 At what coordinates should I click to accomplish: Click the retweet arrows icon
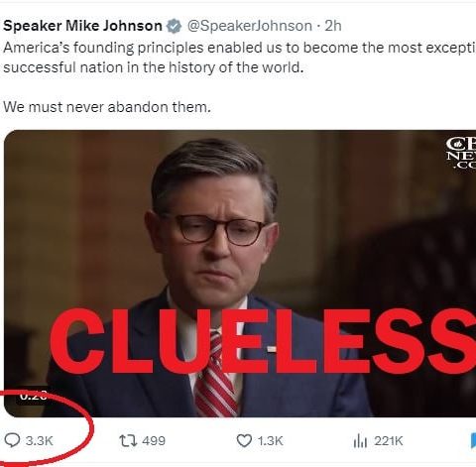pyautogui.click(x=128, y=440)
